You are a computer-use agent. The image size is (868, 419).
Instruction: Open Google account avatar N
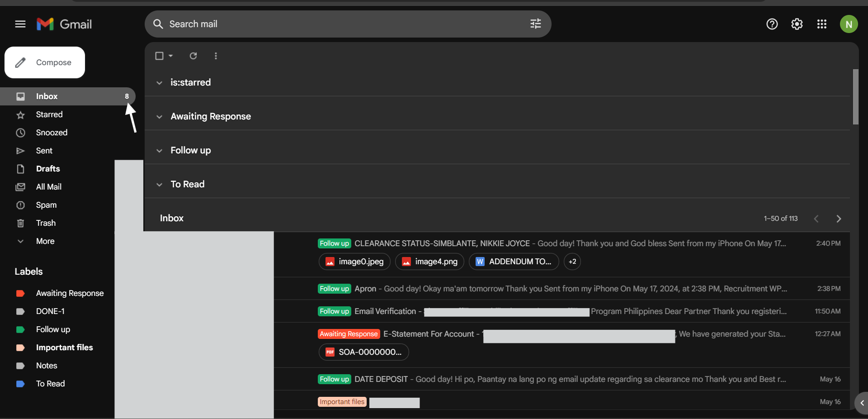click(849, 24)
